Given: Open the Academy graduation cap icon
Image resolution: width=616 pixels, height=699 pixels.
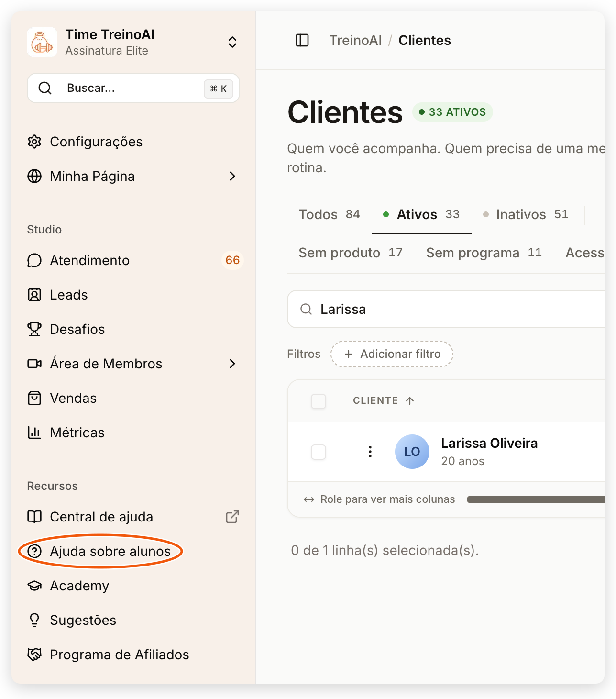Looking at the screenshot, I should coord(34,586).
